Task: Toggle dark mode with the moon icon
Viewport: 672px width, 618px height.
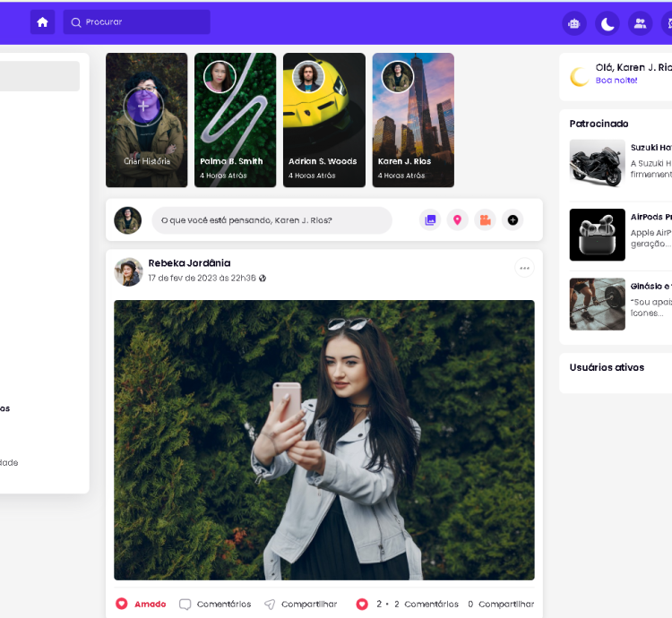Action: pyautogui.click(x=607, y=23)
